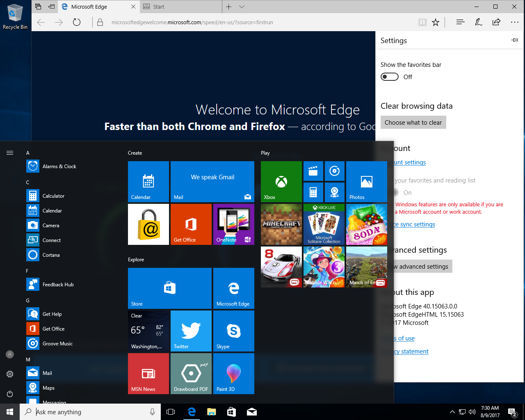
Task: Click the view advanced settings button
Action: [x=423, y=266]
